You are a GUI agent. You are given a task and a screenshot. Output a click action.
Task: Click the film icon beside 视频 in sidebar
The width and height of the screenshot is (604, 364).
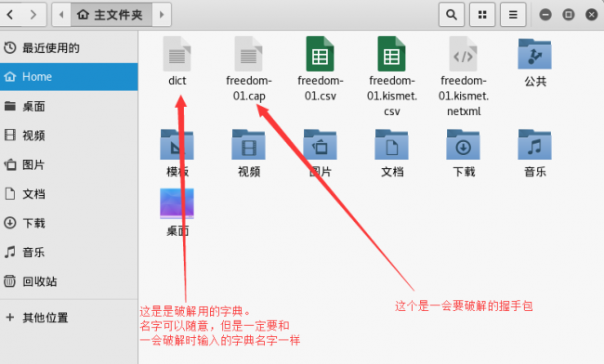coord(10,135)
